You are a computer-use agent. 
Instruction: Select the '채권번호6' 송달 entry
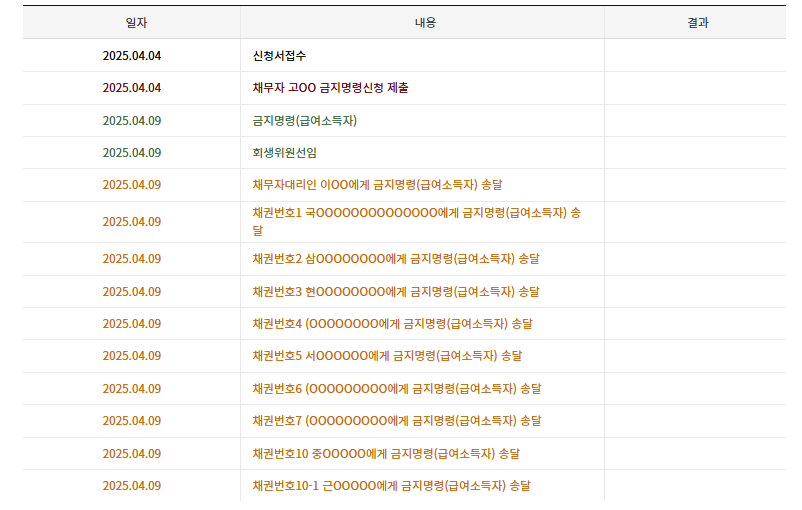pyautogui.click(x=397, y=389)
